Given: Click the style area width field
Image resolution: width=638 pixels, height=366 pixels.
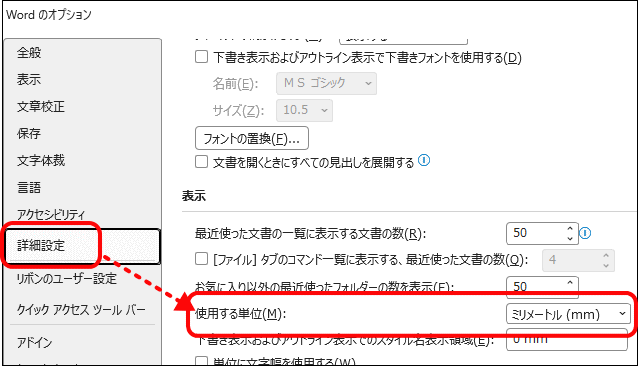Looking at the screenshot, I should (x=567, y=340).
